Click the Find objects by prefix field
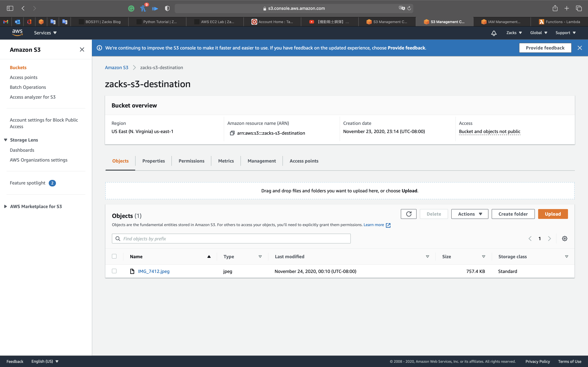Image resolution: width=588 pixels, height=367 pixels. click(x=231, y=239)
